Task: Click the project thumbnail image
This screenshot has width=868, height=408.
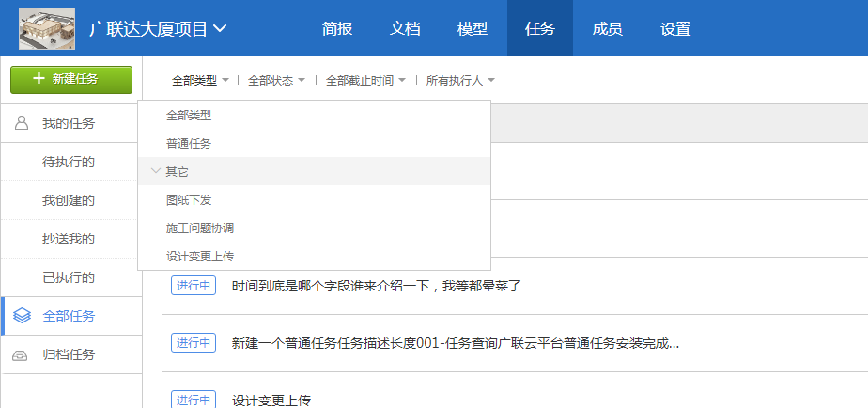Action: pos(48,28)
